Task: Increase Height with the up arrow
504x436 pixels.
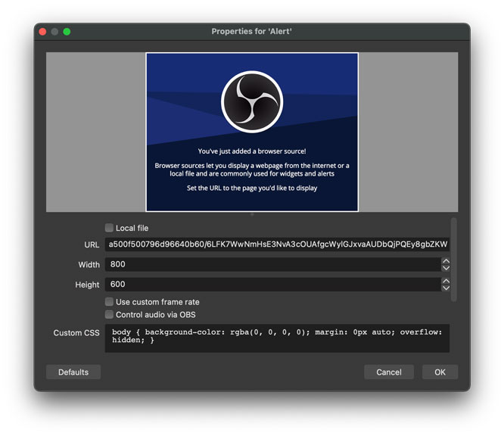Action: [446, 281]
